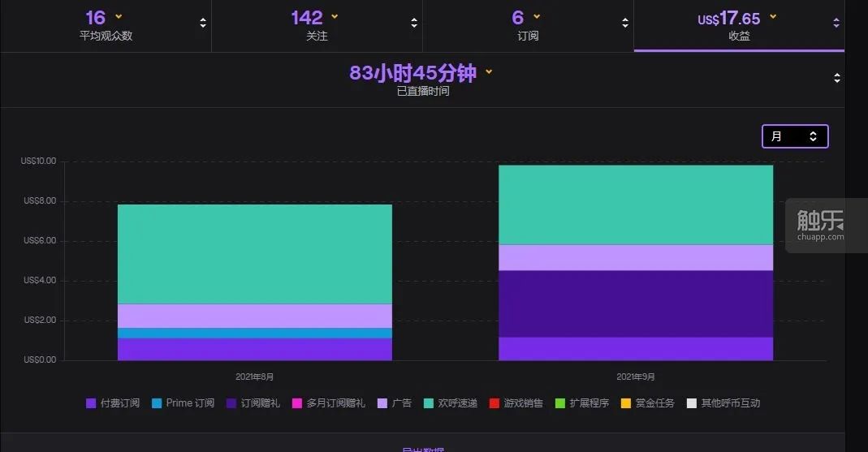Click the trend chevron next to 83小时45分钟

pos(489,71)
